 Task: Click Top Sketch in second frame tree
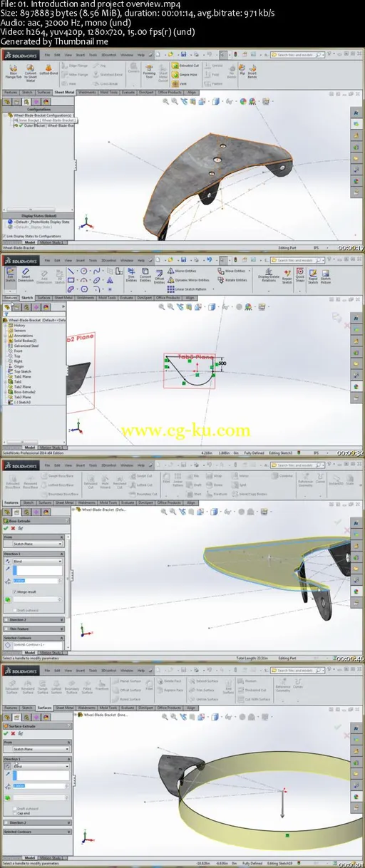tap(23, 371)
